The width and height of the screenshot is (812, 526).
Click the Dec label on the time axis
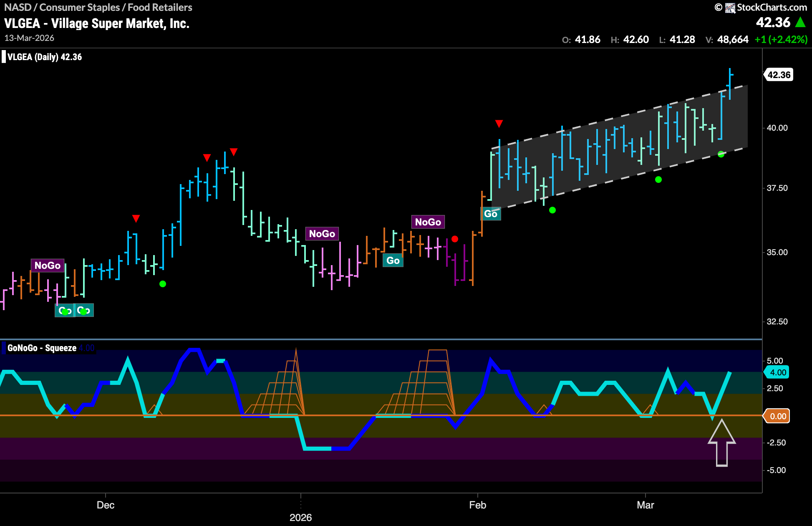point(106,505)
